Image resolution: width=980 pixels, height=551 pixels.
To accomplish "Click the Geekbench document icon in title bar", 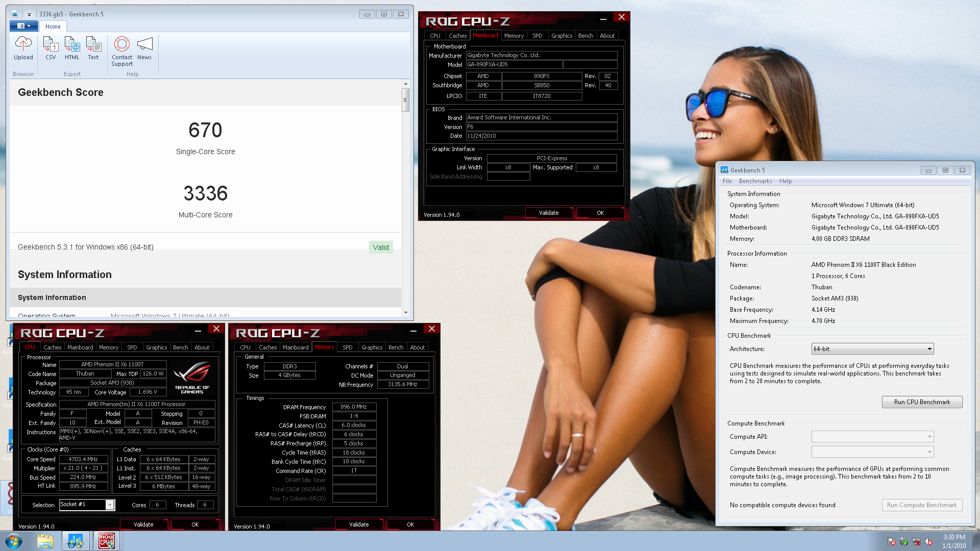I will [x=15, y=14].
